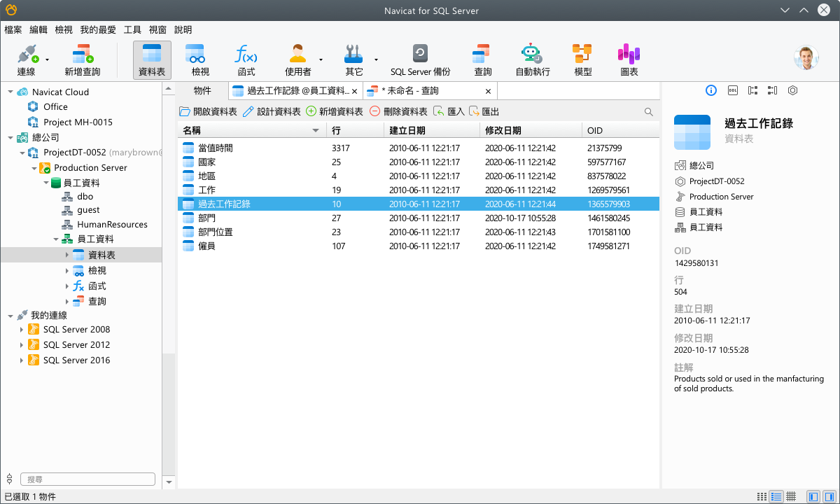Click the 匯出 export button
Screen dimensions: 840x504
coord(484,111)
